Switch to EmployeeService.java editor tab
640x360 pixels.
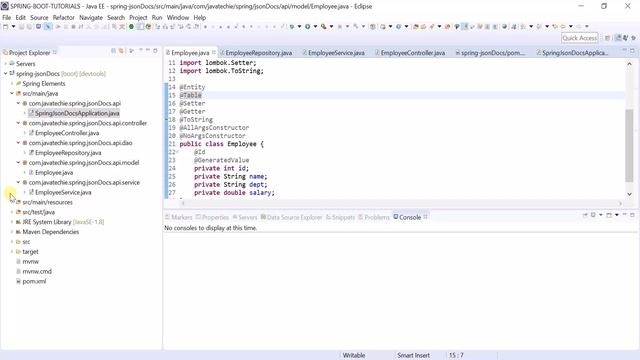(336, 53)
